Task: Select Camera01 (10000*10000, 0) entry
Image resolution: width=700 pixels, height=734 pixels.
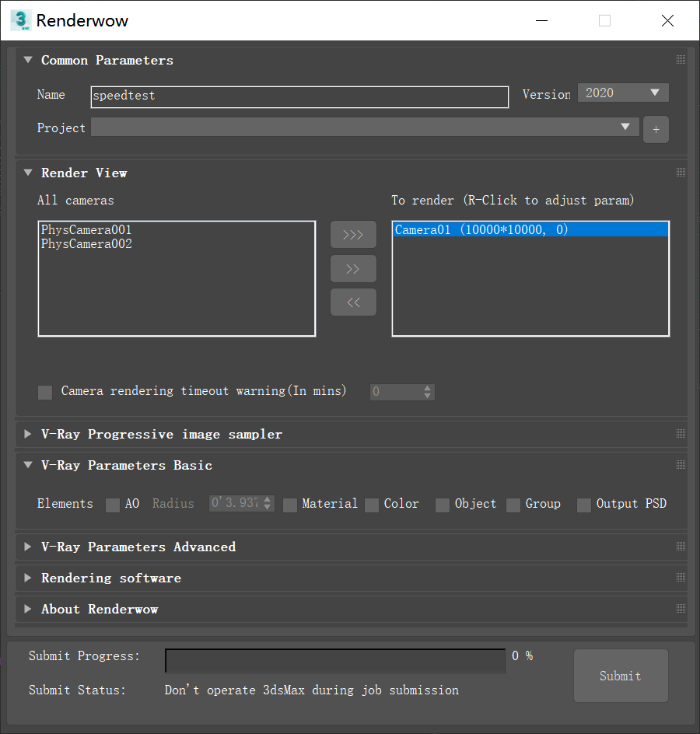Action: pyautogui.click(x=530, y=230)
